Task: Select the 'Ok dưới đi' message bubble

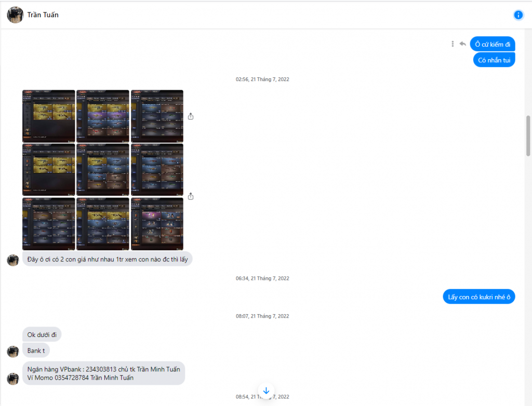Action: [42, 334]
